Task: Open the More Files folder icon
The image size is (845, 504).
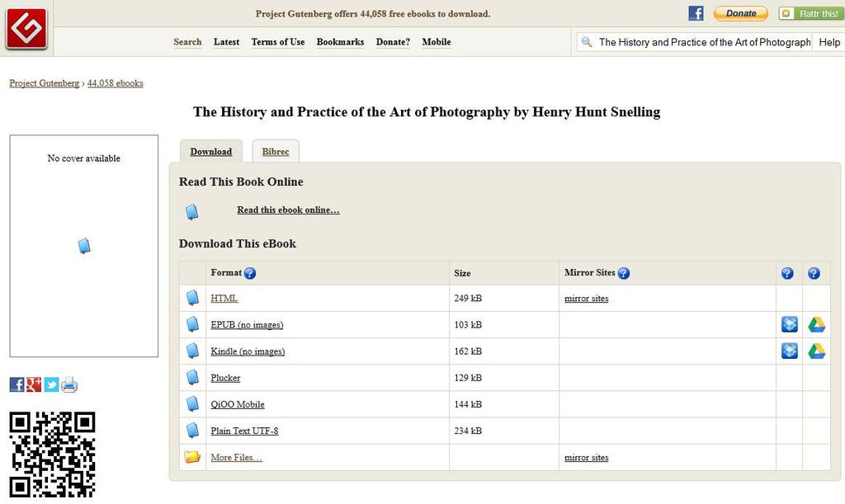Action: [192, 457]
